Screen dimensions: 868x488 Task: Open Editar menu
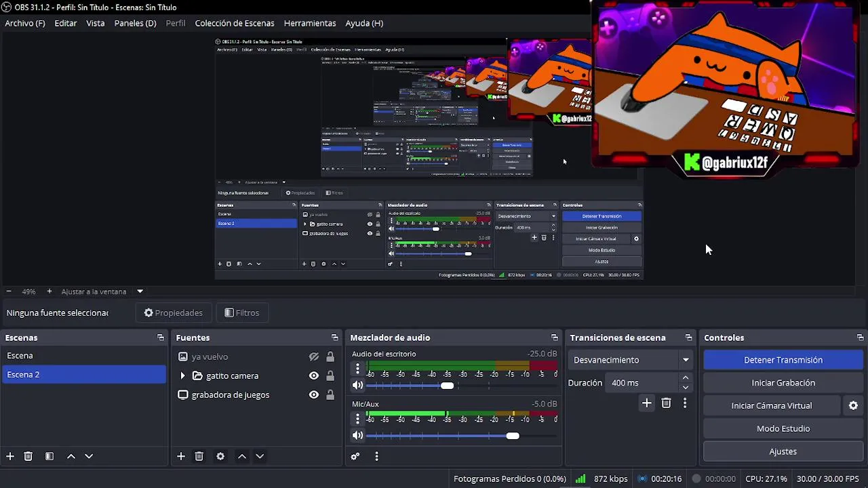[x=66, y=23]
